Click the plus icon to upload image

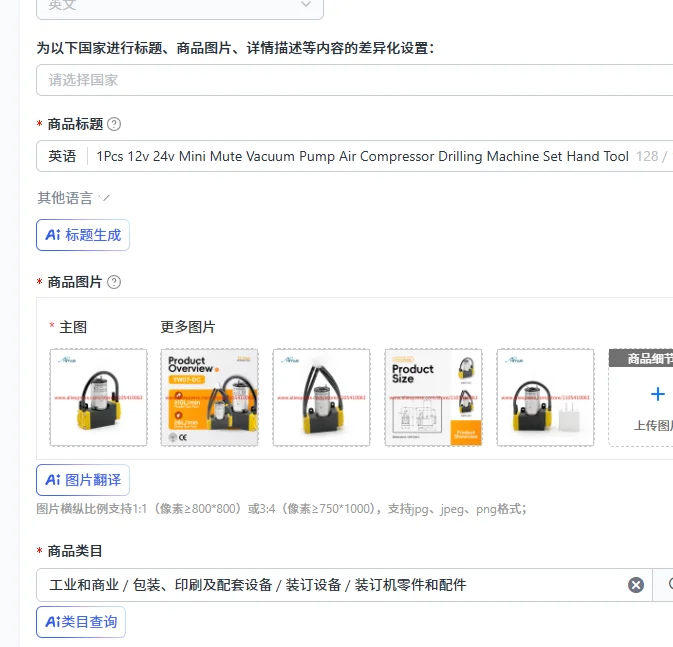(x=658, y=394)
